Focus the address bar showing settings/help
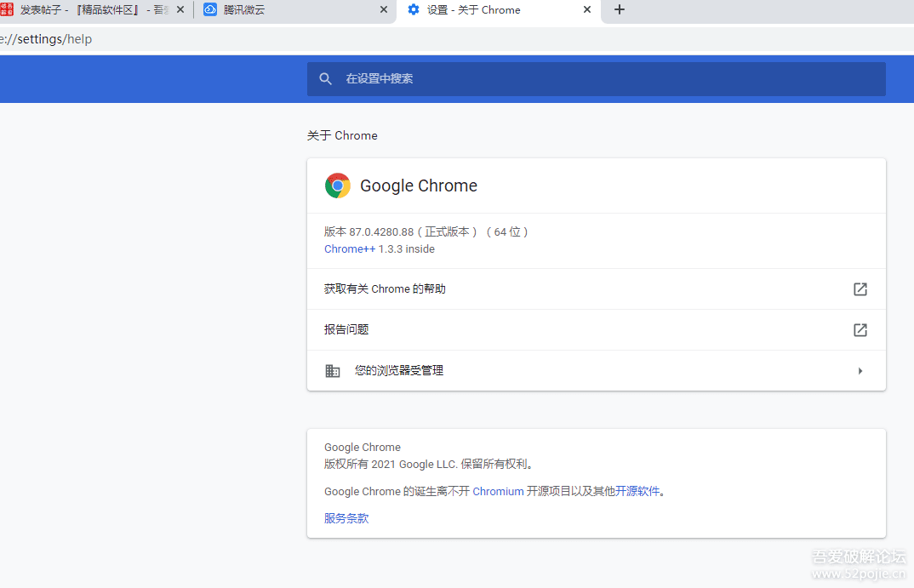 point(457,39)
